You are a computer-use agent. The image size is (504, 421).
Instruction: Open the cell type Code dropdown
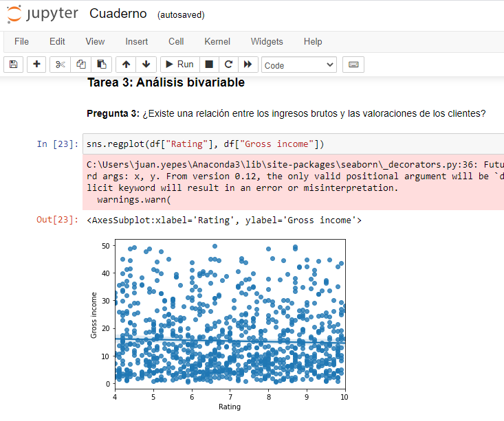click(299, 65)
